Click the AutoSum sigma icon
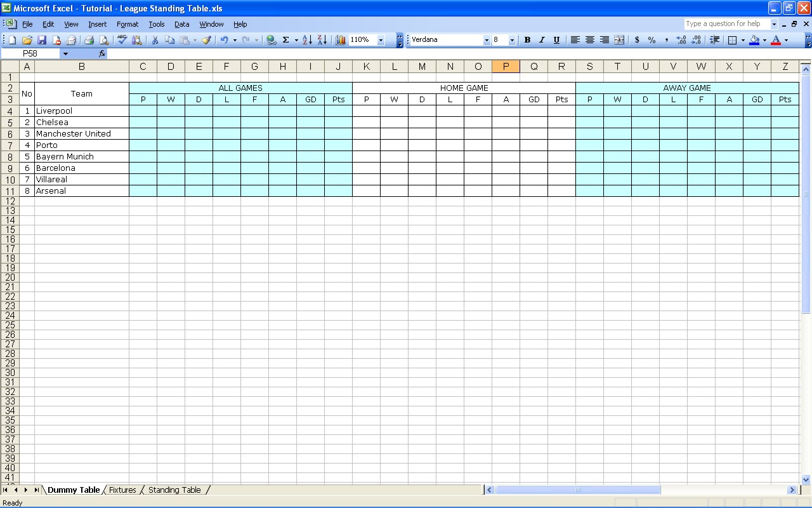This screenshot has height=508, width=812. pos(286,40)
